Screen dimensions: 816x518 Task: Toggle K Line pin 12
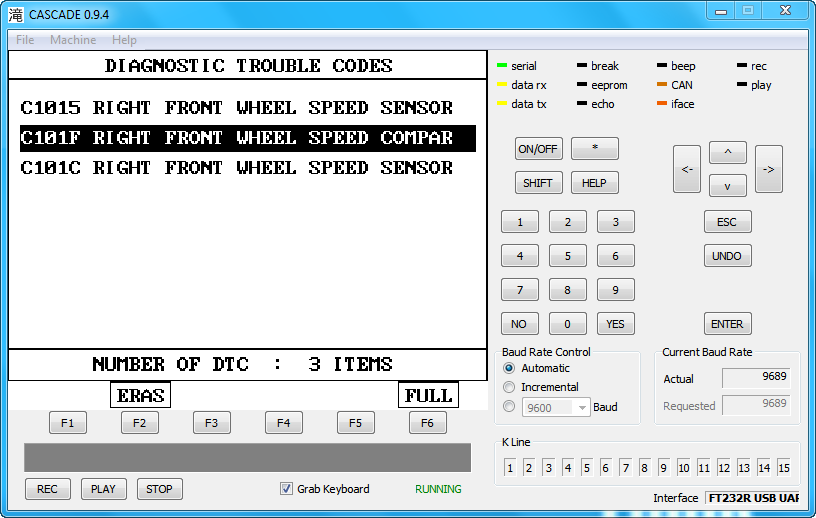tap(724, 468)
